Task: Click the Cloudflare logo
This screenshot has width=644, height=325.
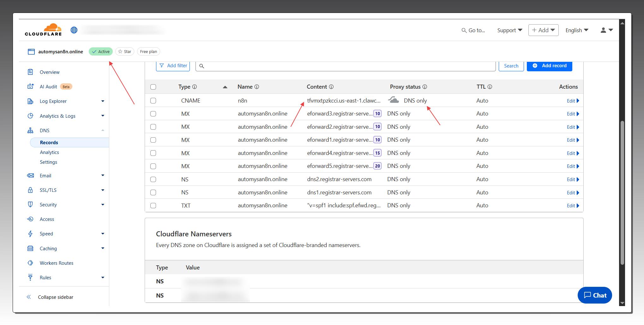Action: [x=43, y=29]
